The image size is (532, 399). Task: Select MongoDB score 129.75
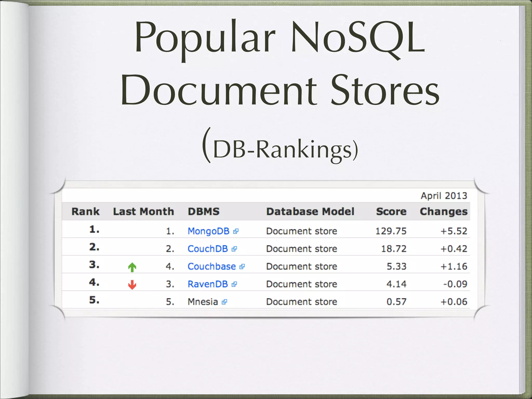click(391, 231)
